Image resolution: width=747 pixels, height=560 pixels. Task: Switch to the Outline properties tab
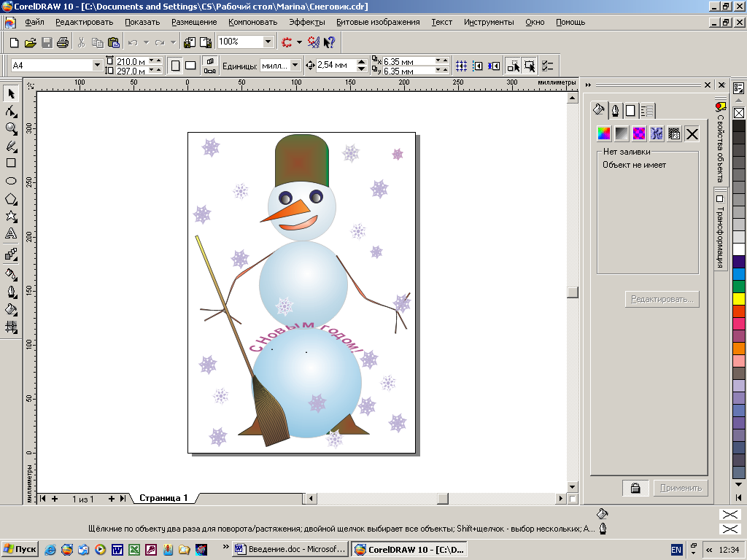[x=615, y=111]
